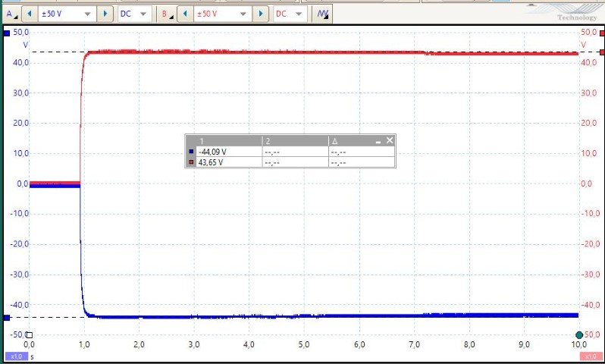Select the -44,09 V ruler value

(x=212, y=152)
